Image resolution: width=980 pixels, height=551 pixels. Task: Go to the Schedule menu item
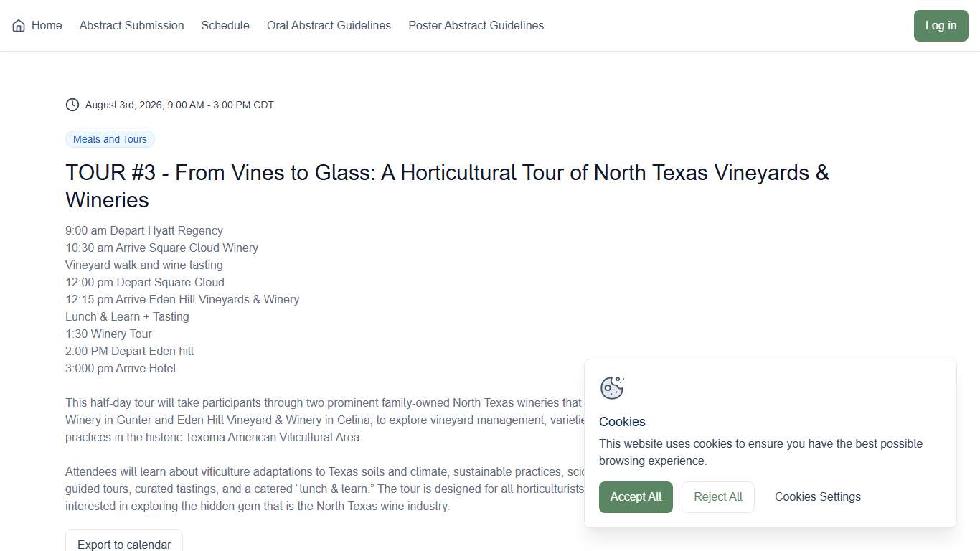coord(225,26)
